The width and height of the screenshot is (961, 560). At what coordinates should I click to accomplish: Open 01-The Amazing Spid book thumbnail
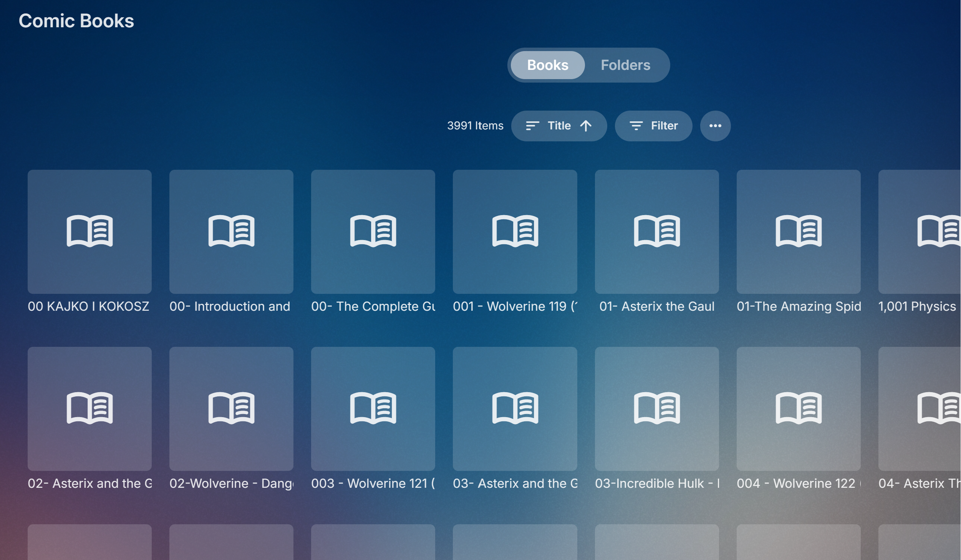798,232
